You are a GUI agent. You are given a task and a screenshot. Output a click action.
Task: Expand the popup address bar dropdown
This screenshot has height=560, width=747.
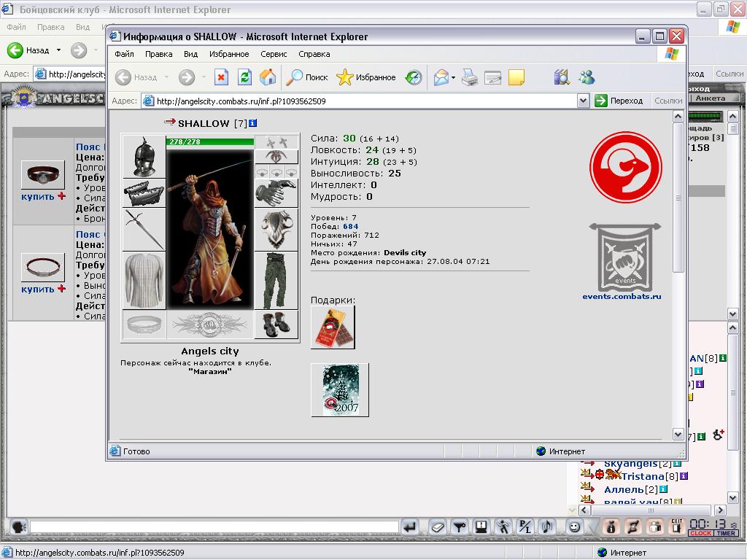coord(583,101)
